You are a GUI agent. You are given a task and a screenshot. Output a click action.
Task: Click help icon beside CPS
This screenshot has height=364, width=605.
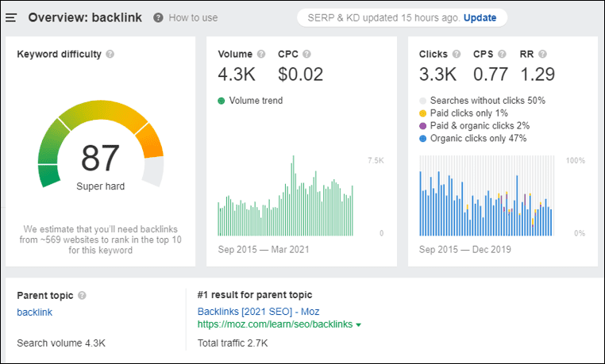[x=502, y=54]
